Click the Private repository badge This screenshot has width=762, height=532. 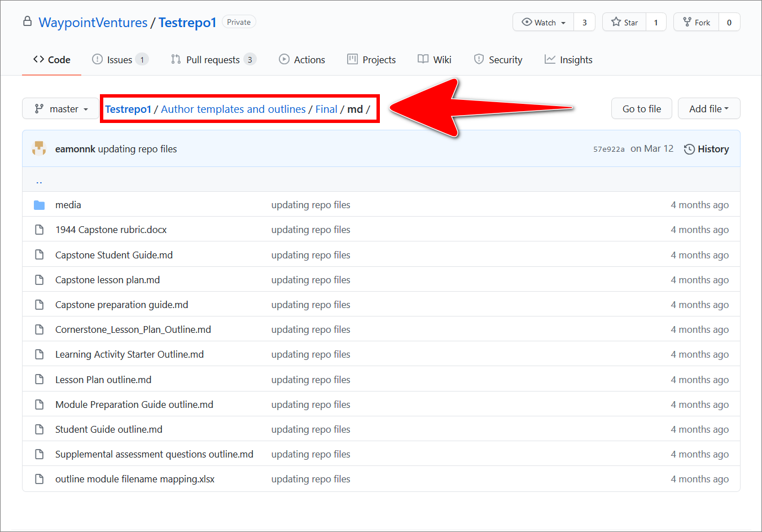coord(239,22)
